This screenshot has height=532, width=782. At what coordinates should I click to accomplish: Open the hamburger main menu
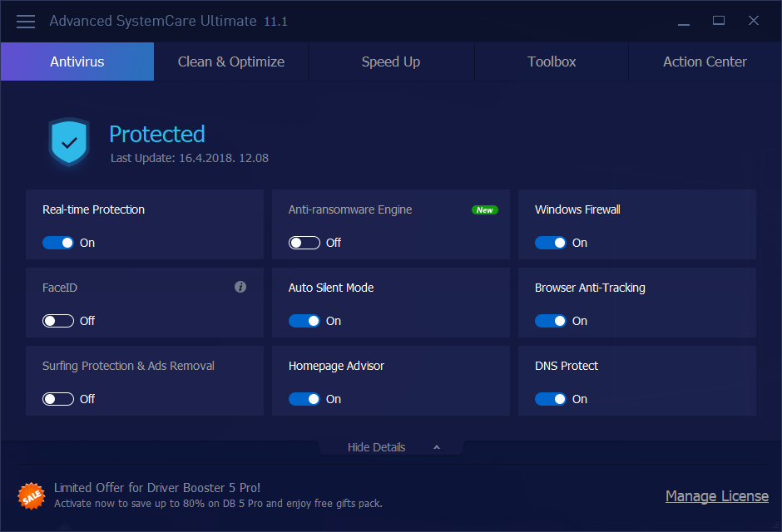[x=26, y=22]
